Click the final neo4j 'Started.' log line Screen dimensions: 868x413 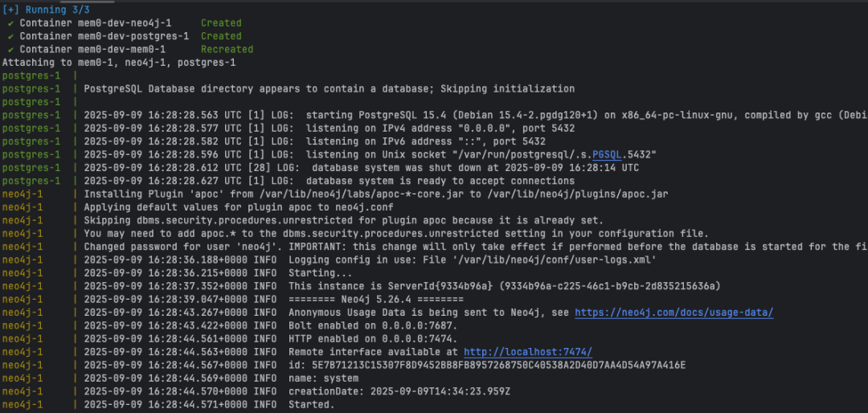point(169,405)
